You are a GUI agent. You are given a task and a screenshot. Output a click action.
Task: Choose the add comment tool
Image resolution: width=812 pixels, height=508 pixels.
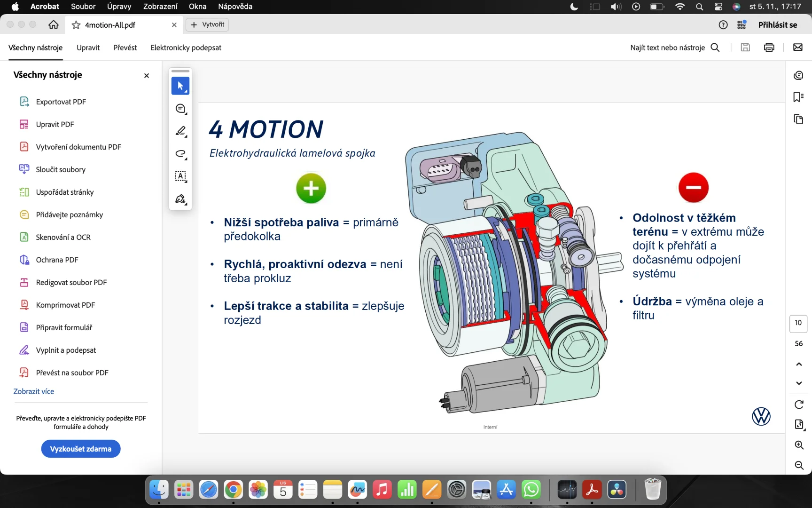coord(180,109)
